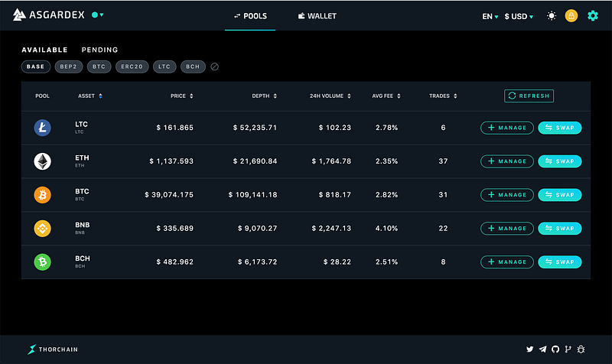Toggle light theme with sun icon

tap(552, 16)
